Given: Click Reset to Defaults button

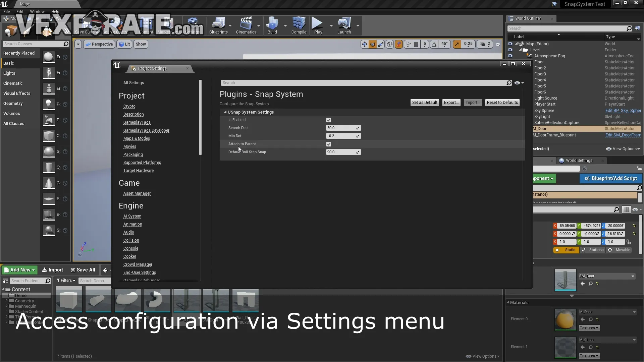Looking at the screenshot, I should click(502, 103).
